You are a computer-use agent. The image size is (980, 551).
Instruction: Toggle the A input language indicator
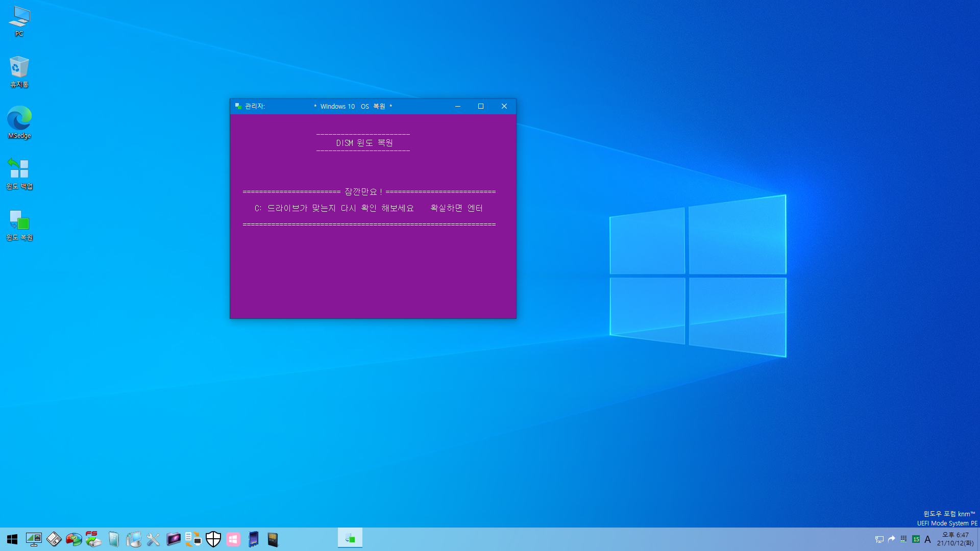tap(927, 539)
